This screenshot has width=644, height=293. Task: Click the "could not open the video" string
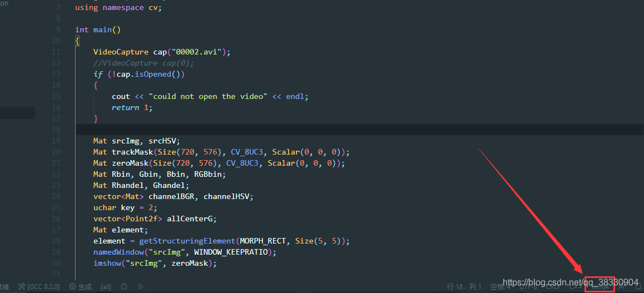(x=208, y=96)
